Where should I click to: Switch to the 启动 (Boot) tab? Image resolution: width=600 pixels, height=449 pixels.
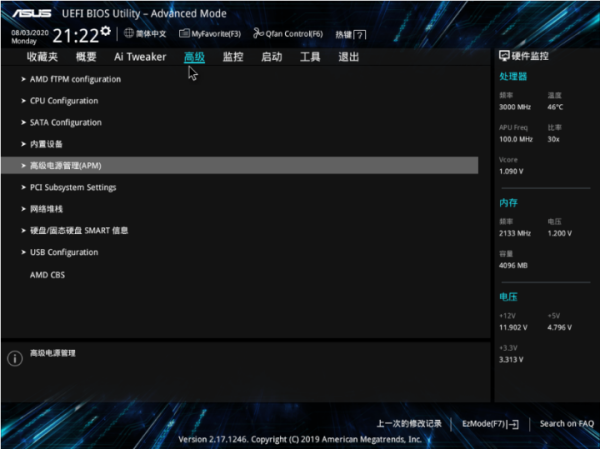pos(271,57)
